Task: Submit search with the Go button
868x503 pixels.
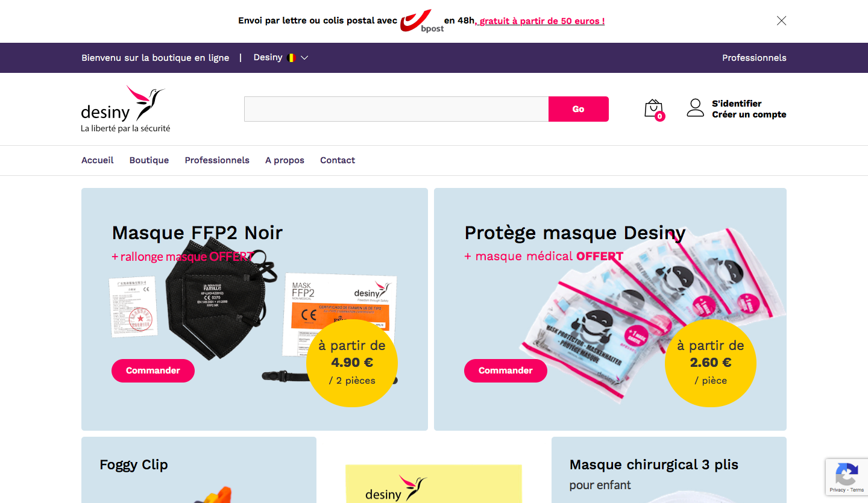Action: pos(579,109)
